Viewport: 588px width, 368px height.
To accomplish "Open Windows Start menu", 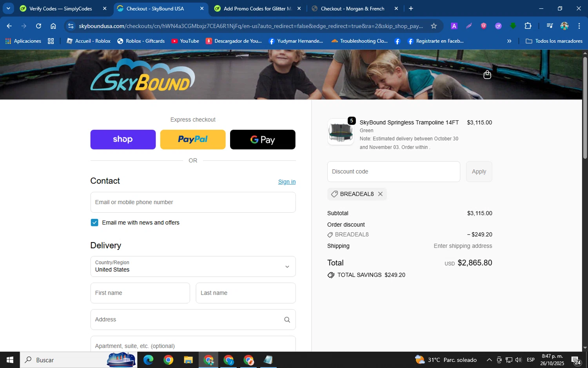I will (x=10, y=360).
